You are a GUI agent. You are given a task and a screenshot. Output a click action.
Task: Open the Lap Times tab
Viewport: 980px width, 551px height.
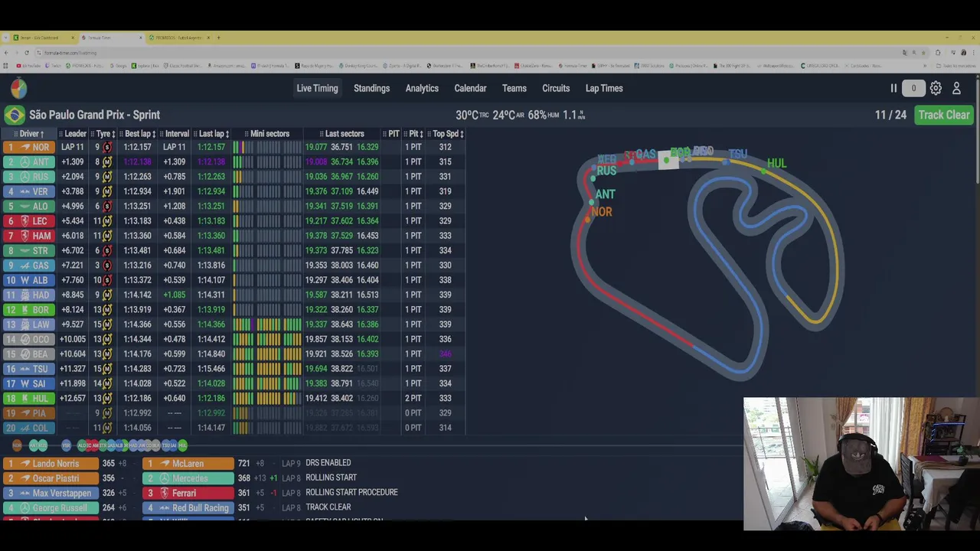[604, 88]
